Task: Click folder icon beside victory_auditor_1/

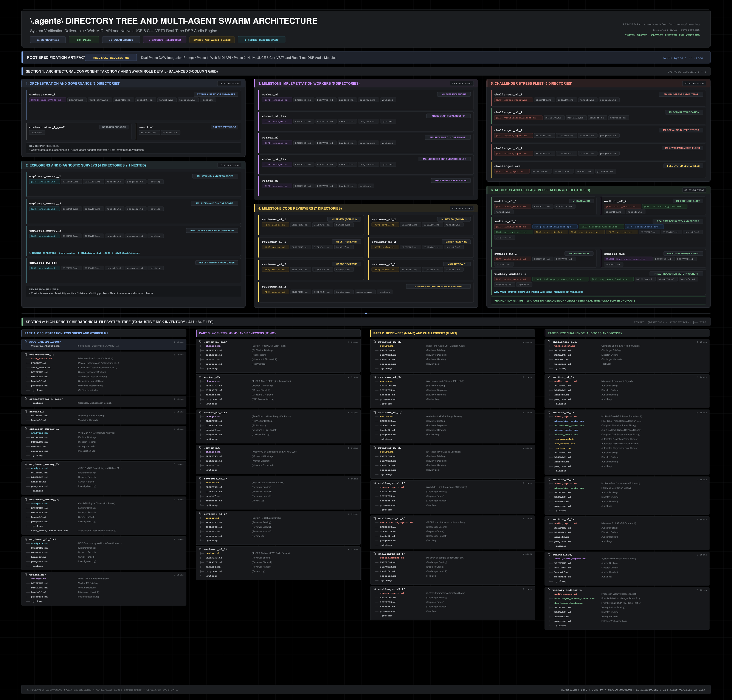Action: click(549, 590)
